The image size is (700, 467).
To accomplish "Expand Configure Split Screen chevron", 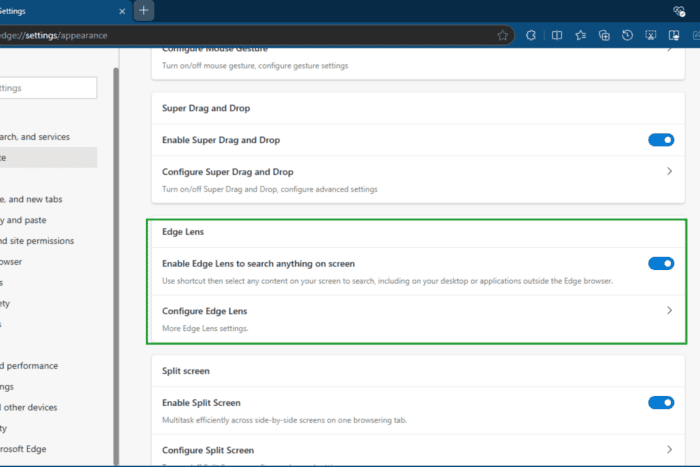I will pos(669,450).
